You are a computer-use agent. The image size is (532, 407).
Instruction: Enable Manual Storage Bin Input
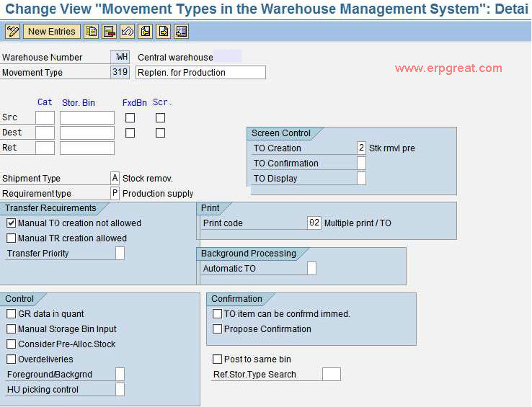(x=12, y=328)
